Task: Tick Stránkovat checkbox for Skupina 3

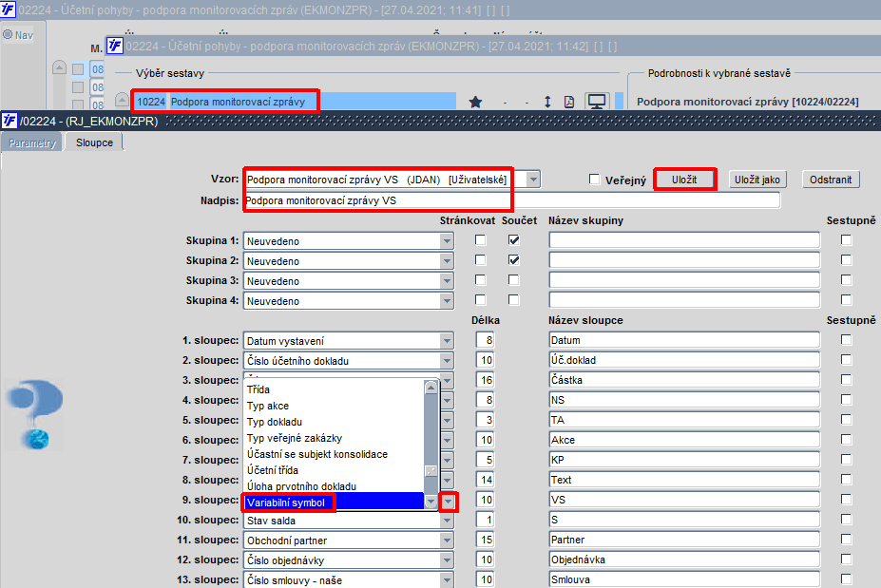Action: pyautogui.click(x=480, y=279)
